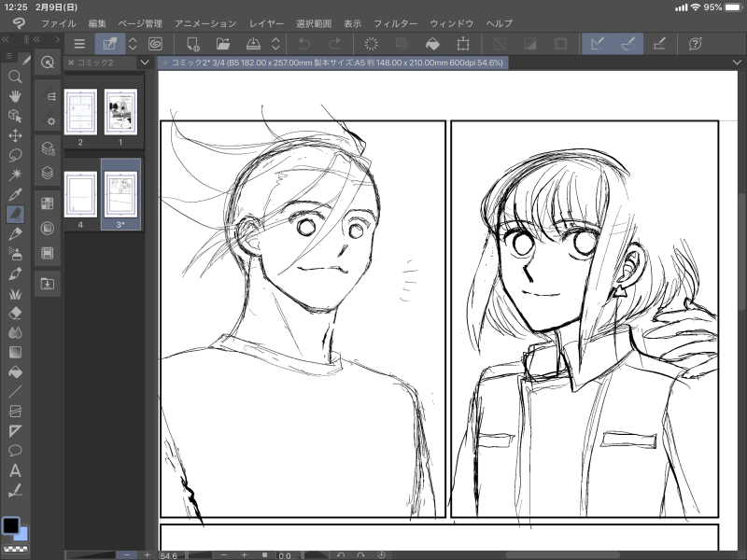This screenshot has height=560, width=747.
Task: Toggle Snap to Special Ruler
Action: pos(627,44)
